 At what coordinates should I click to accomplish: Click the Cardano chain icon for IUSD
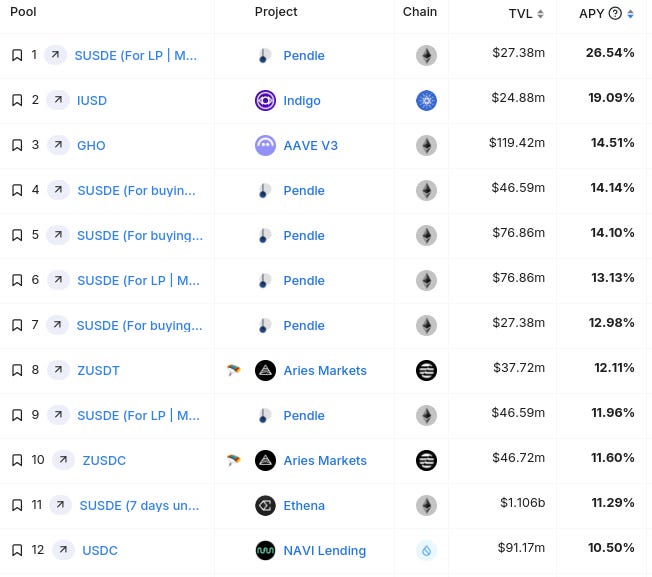click(x=426, y=100)
